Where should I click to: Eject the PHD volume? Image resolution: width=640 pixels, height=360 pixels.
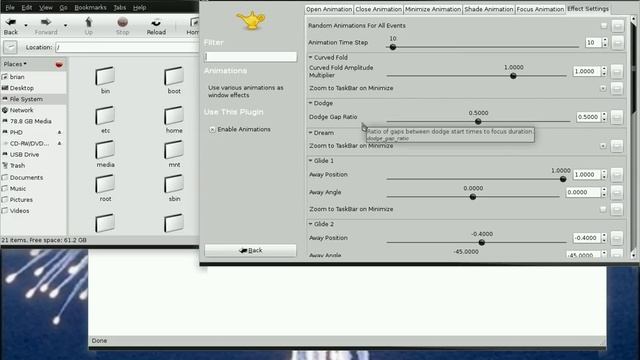pos(60,132)
